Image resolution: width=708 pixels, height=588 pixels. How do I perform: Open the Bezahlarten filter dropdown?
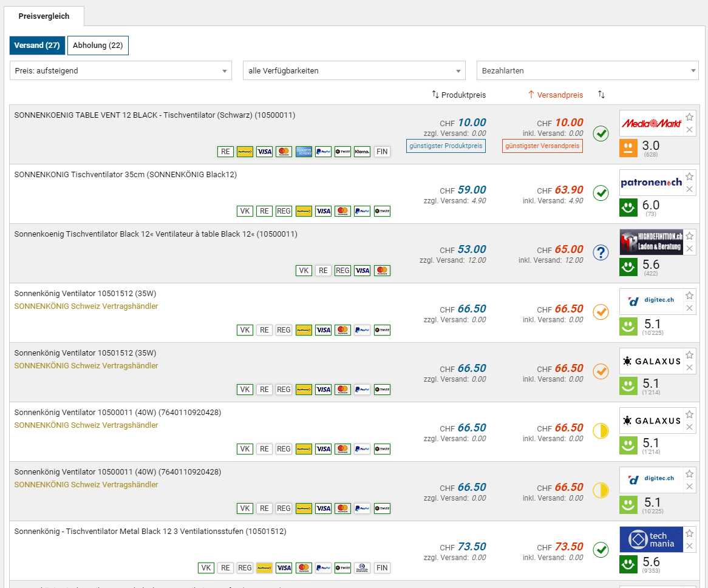click(587, 71)
